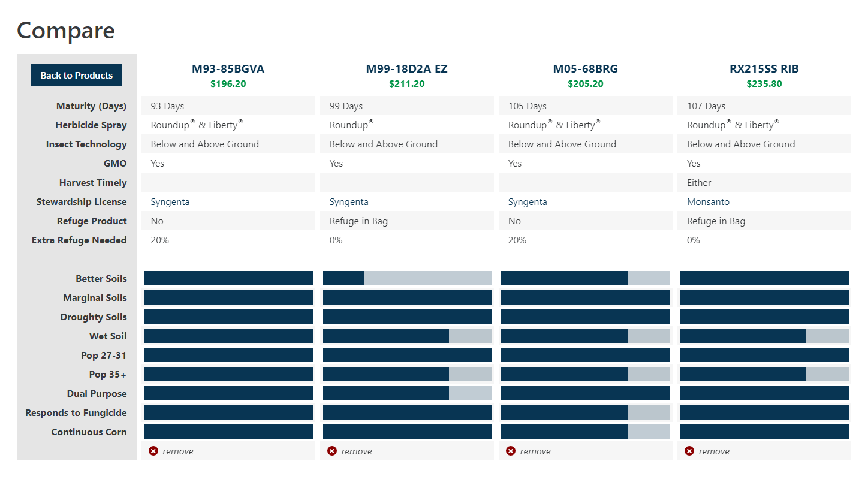Image resolution: width=868 pixels, height=479 pixels.
Task: Click the 93 Days maturity cell
Action: tap(228, 106)
